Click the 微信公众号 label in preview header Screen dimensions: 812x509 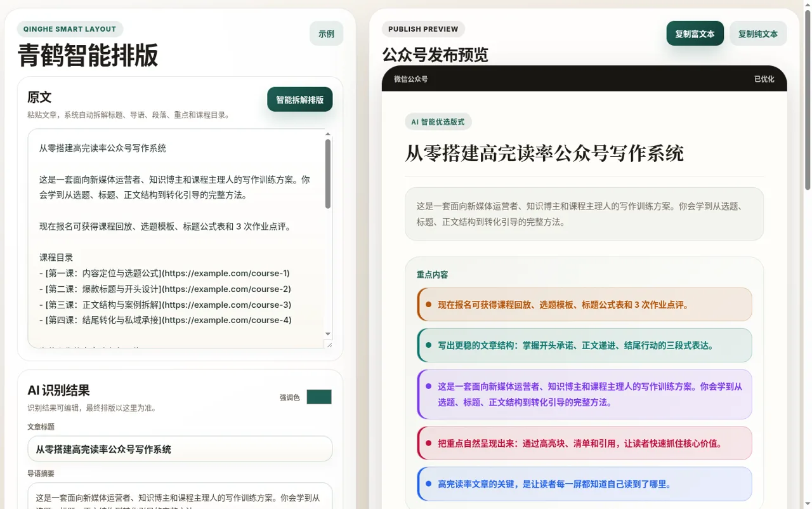(410, 79)
